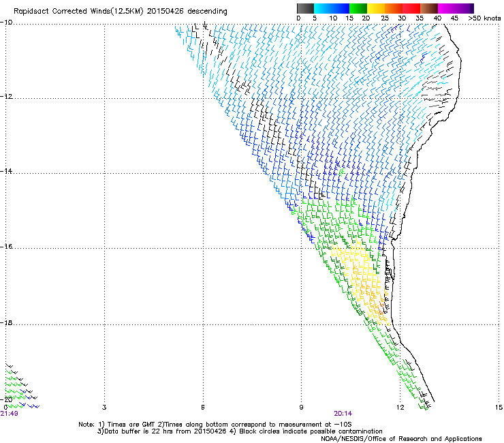
Task: Click the '15' longitude axis label
Action: pos(499,408)
